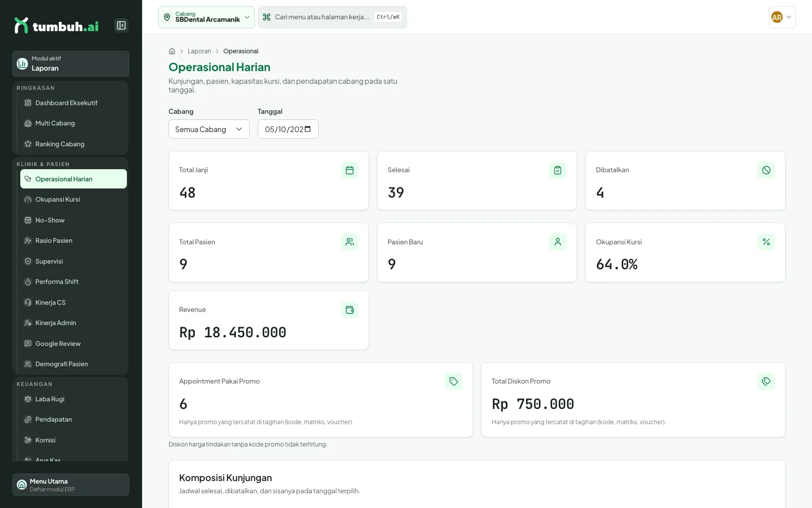Viewport: 812px width, 508px height.
Task: Open the user menu chevron beside avatar
Action: point(789,17)
